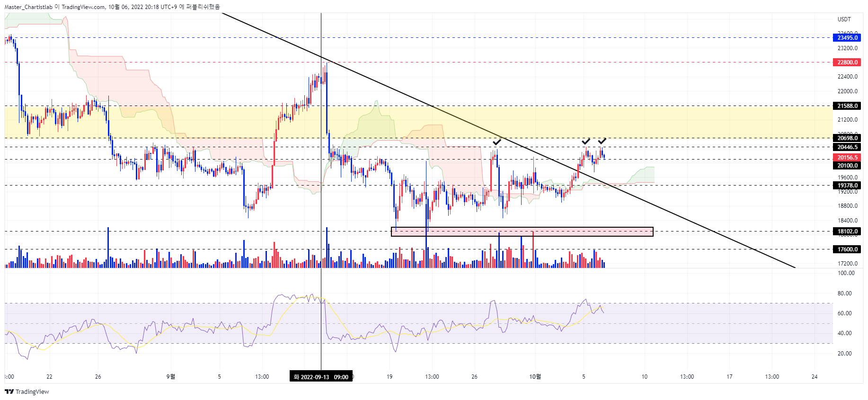
Task: Select the 19600.0 price axis value
Action: (x=848, y=178)
